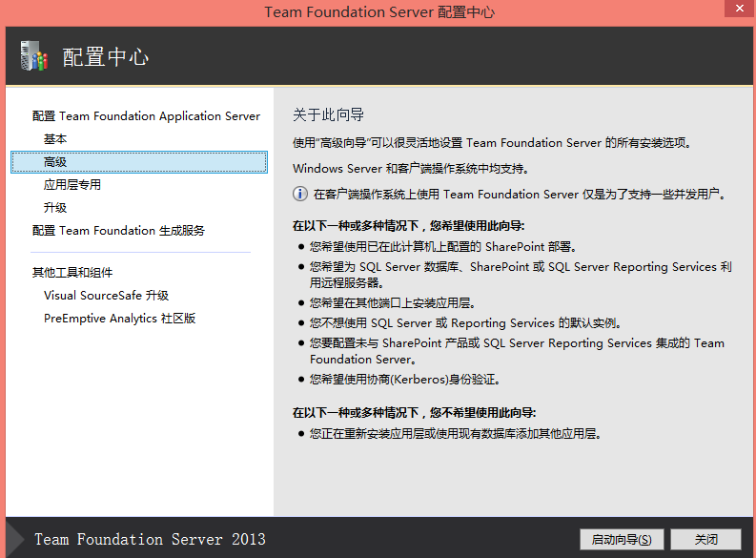Click the 配置中心 header title
This screenshot has height=558, width=756.
105,57
